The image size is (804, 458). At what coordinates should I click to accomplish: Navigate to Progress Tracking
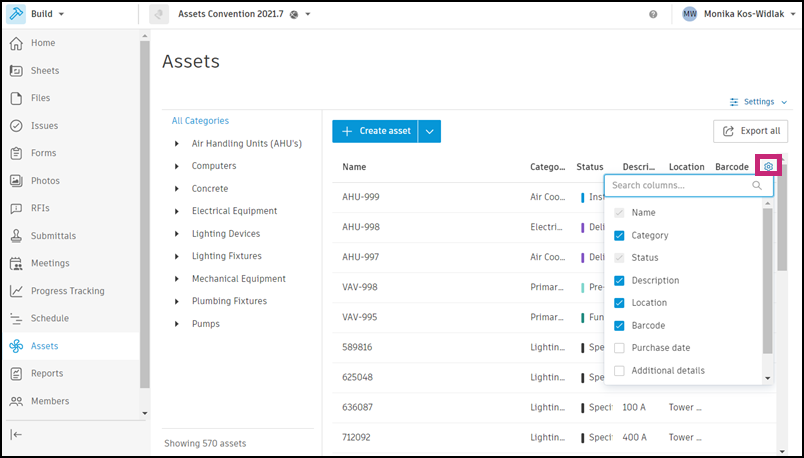tap(70, 291)
